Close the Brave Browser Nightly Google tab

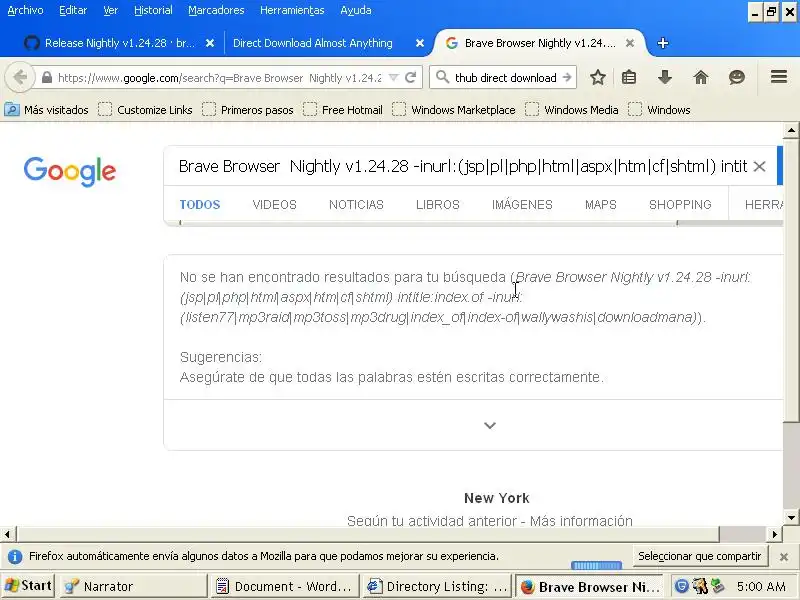pyautogui.click(x=630, y=43)
